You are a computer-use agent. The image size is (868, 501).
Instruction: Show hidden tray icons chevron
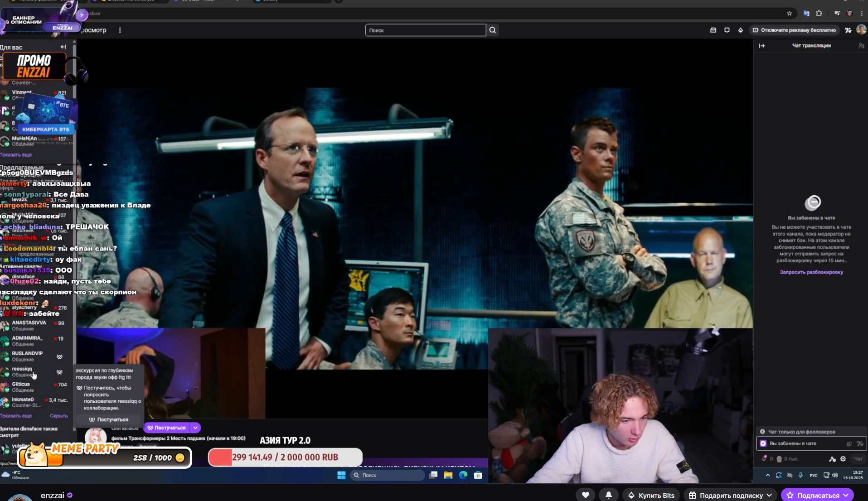tap(768, 475)
